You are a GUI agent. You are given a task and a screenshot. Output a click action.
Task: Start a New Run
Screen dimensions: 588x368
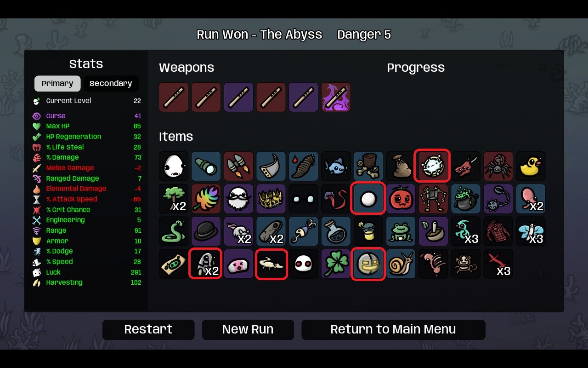click(248, 329)
